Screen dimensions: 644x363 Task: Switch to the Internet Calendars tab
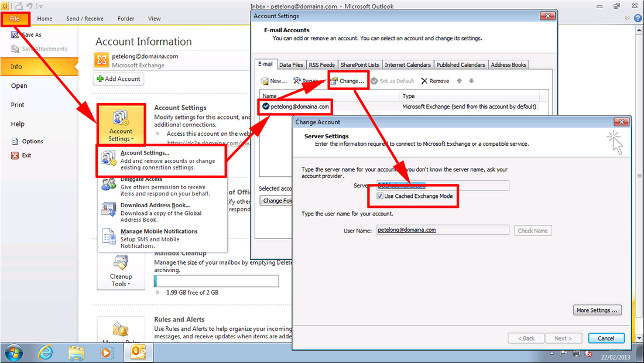(407, 65)
